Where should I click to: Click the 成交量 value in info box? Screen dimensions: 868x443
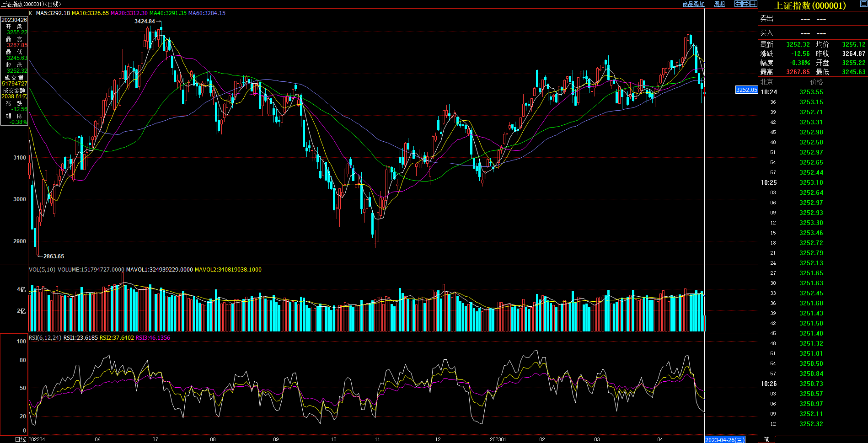14,84
